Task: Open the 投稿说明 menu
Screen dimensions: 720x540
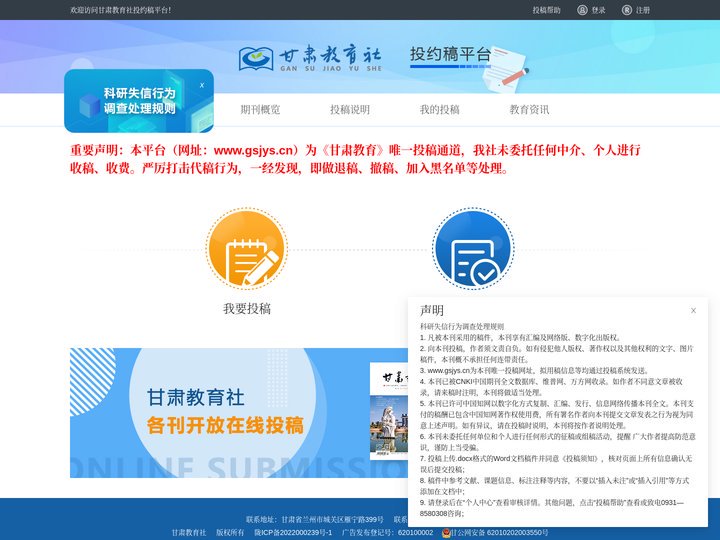Action: 350,109
